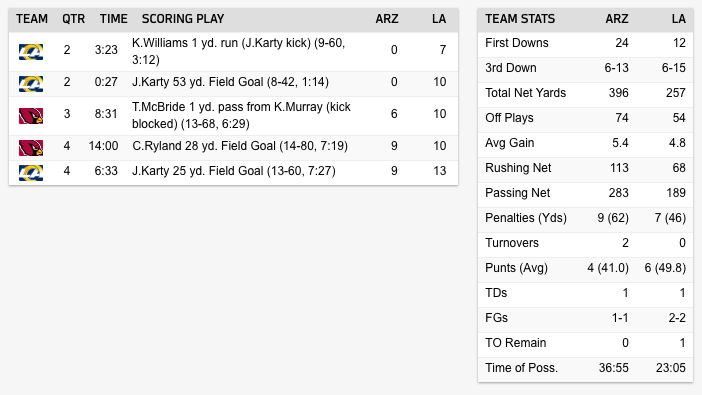
Task: Open the K.Williams 1 yd. run play
Action: [x=239, y=52]
